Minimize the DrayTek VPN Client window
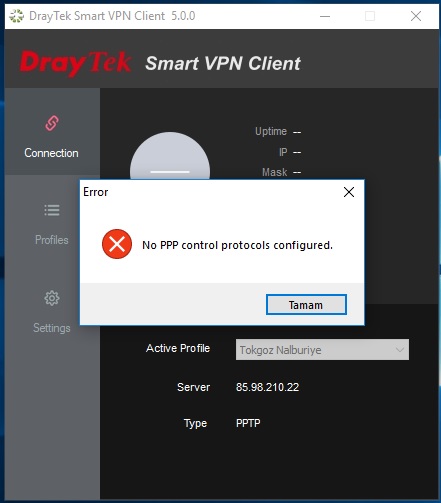The image size is (441, 503). (x=325, y=16)
